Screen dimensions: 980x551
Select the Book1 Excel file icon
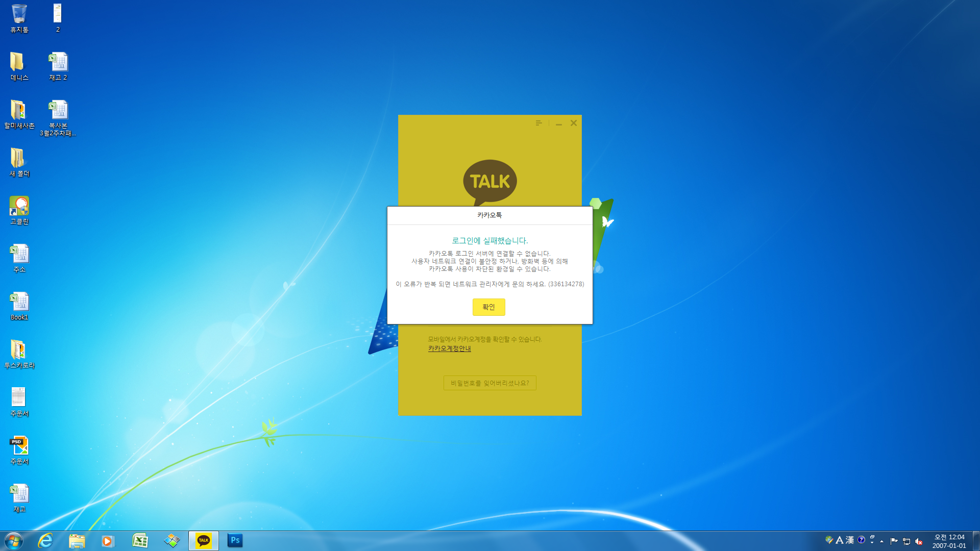(x=19, y=306)
